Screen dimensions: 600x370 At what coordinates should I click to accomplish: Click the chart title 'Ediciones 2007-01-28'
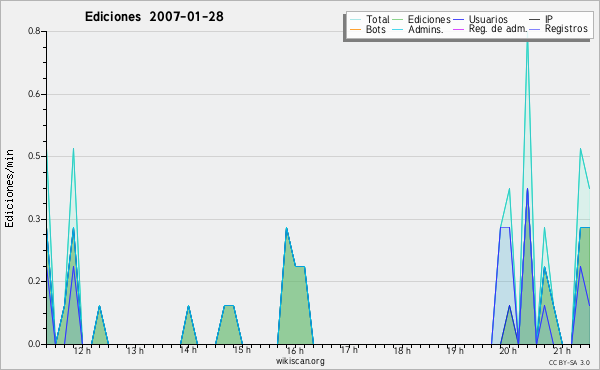(x=154, y=17)
